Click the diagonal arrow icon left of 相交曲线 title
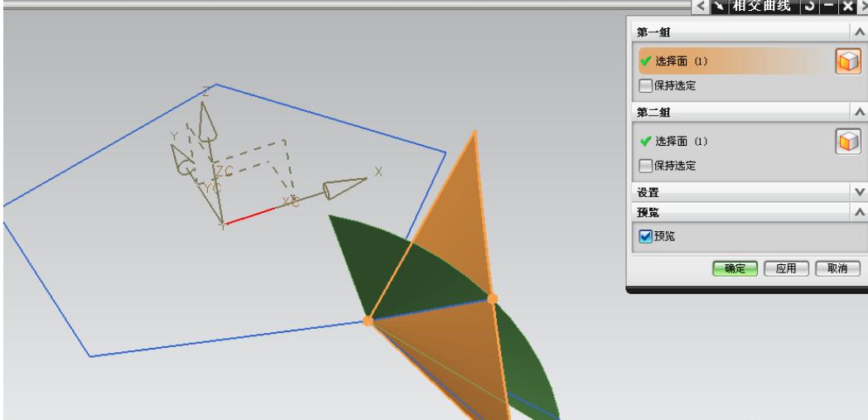Image resolution: width=868 pixels, height=420 pixels. (x=717, y=7)
